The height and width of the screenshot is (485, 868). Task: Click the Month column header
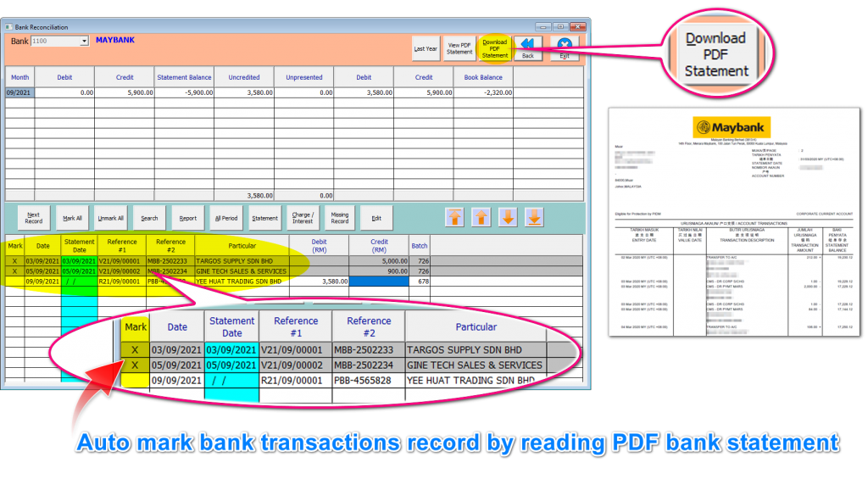point(20,77)
